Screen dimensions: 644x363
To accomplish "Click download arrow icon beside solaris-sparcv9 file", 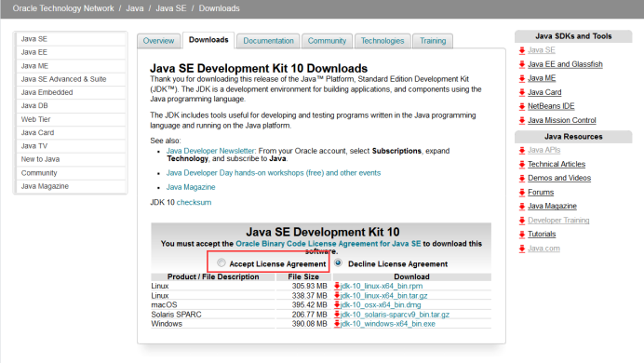I will pos(337,315).
